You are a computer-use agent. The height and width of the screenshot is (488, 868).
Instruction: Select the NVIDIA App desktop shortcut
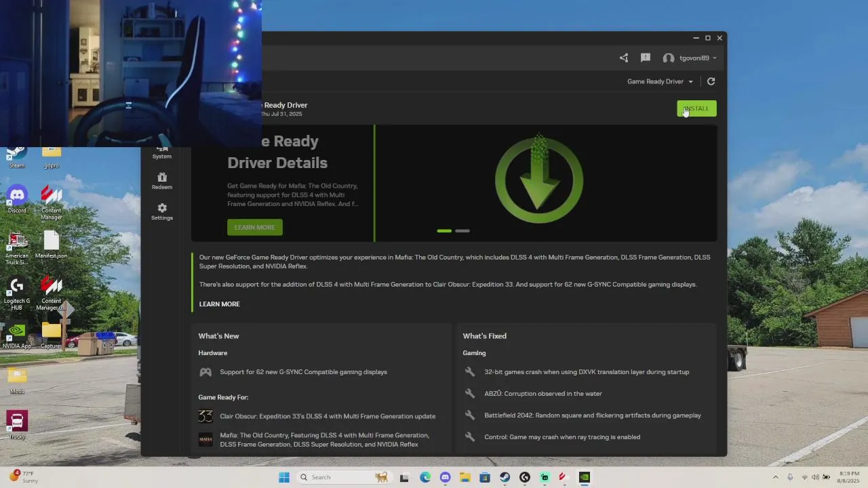[x=17, y=336]
